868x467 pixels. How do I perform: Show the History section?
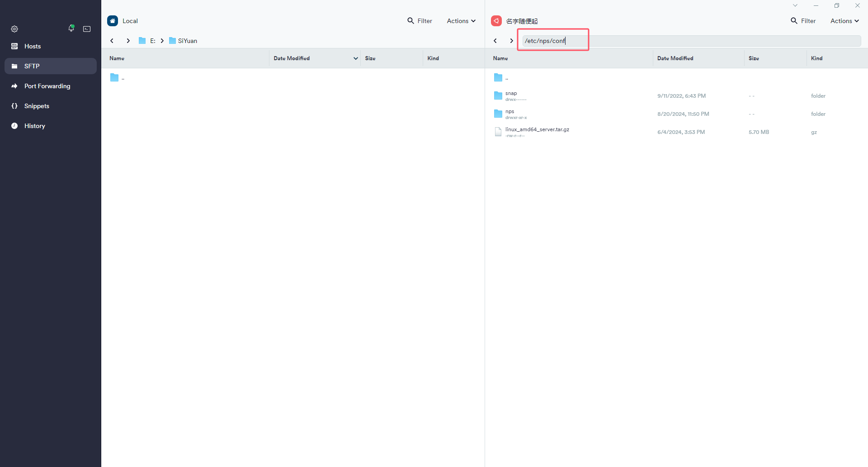(34, 126)
